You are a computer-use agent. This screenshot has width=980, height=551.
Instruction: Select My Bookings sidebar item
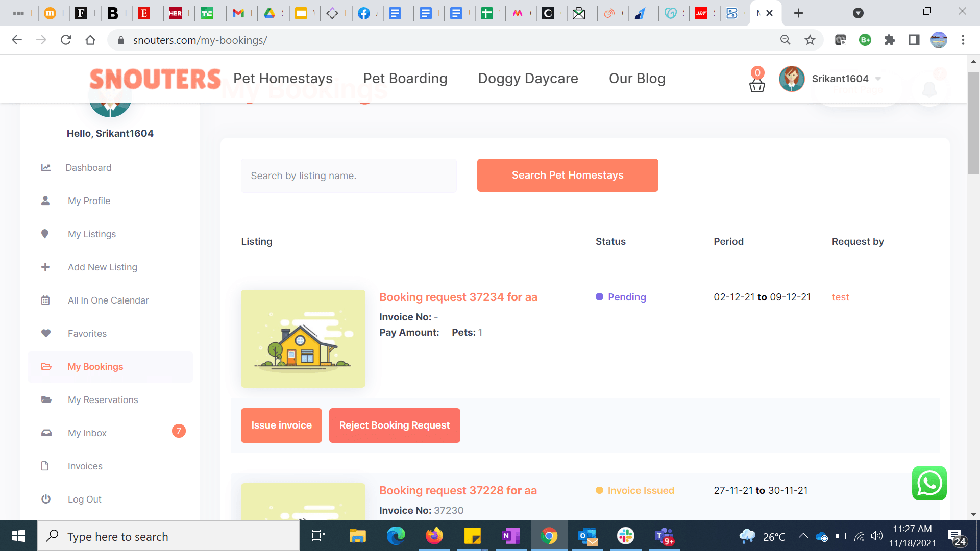pyautogui.click(x=110, y=367)
